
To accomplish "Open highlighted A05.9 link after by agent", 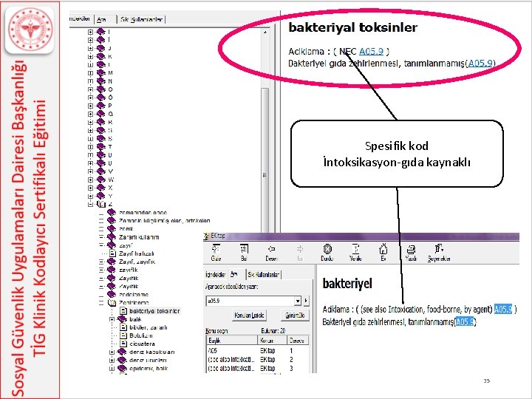I will (x=503, y=309).
